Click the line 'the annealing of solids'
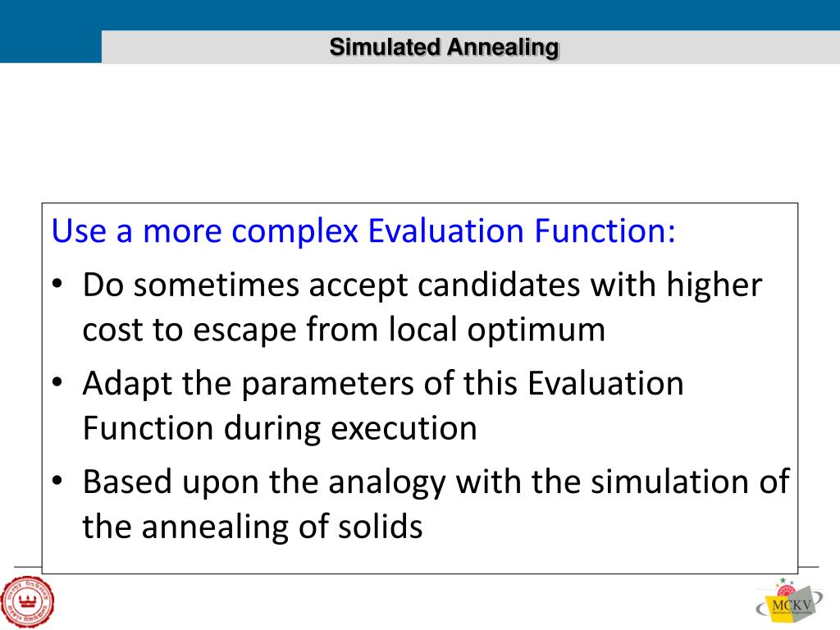 coord(253,527)
